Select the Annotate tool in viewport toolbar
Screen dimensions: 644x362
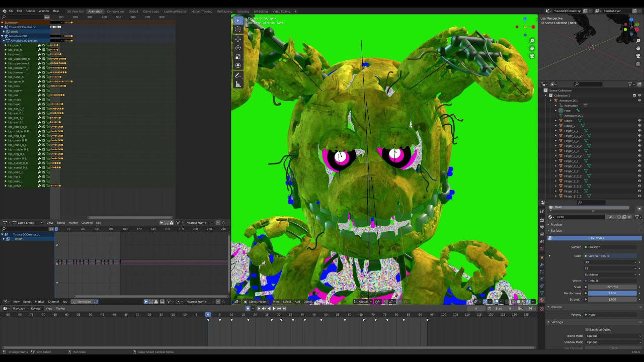[238, 75]
